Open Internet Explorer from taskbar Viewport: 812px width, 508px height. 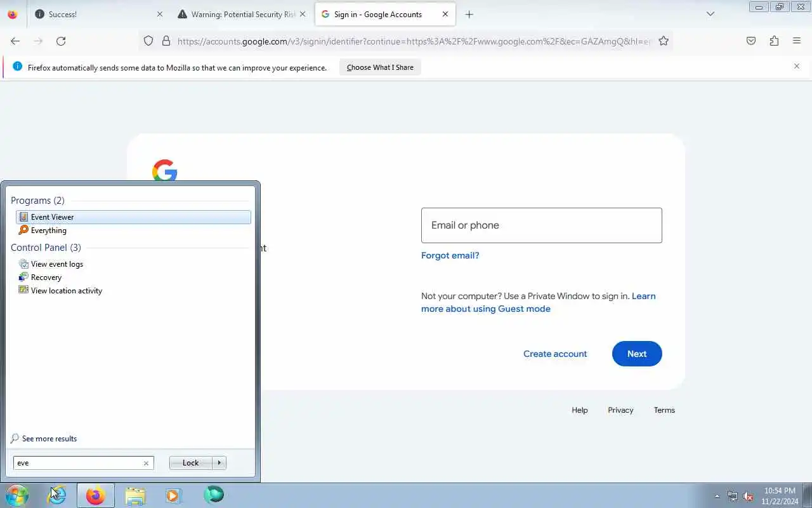tap(57, 495)
